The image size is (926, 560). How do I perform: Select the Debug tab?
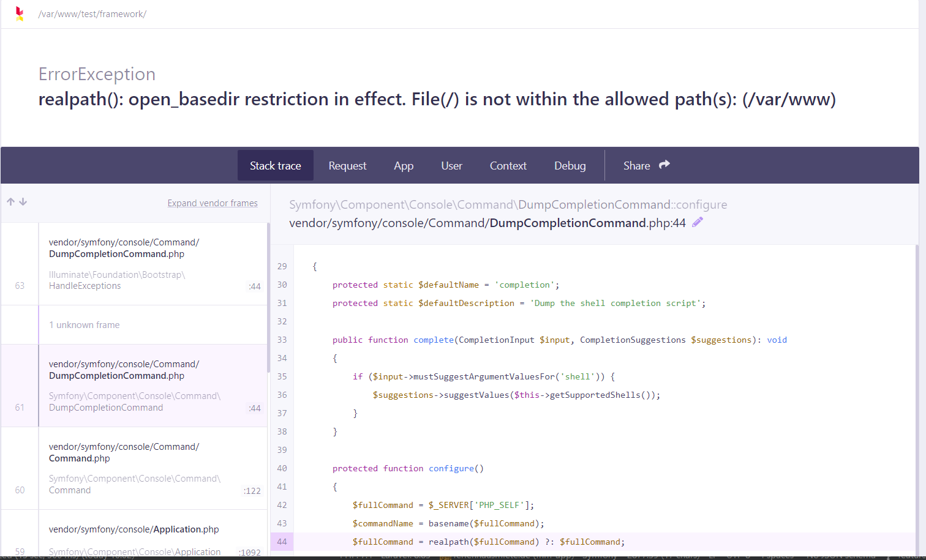pos(570,165)
